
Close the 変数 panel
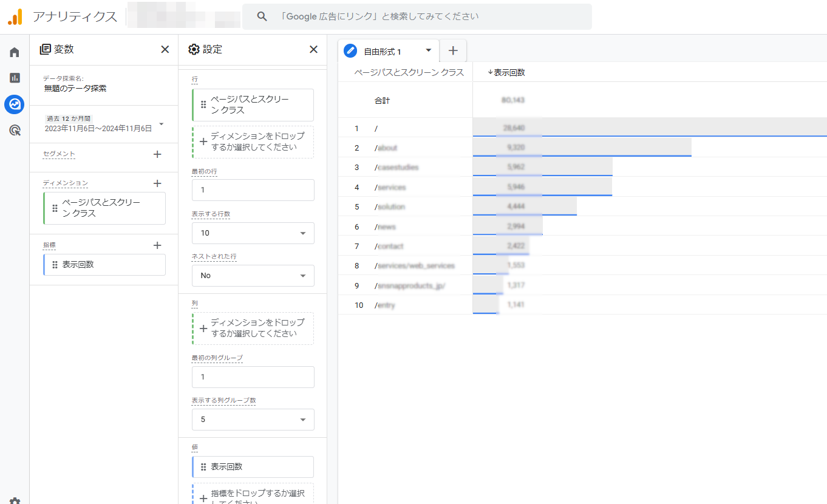coord(165,49)
